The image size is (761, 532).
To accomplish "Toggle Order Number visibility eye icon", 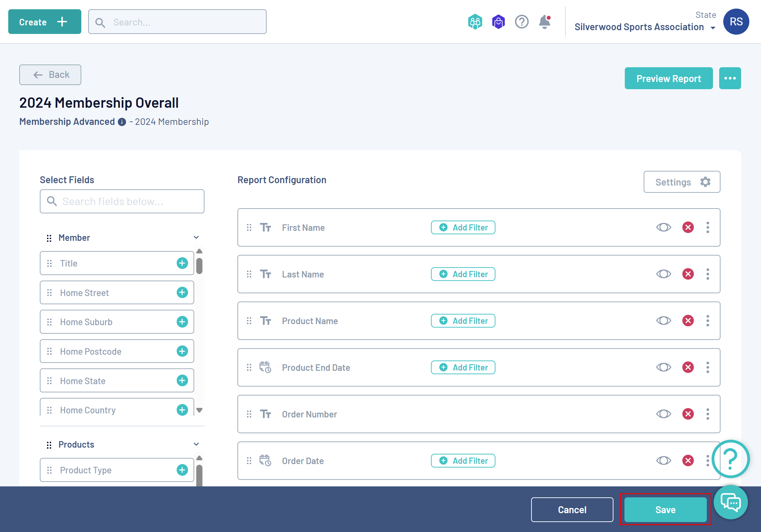I will [664, 414].
